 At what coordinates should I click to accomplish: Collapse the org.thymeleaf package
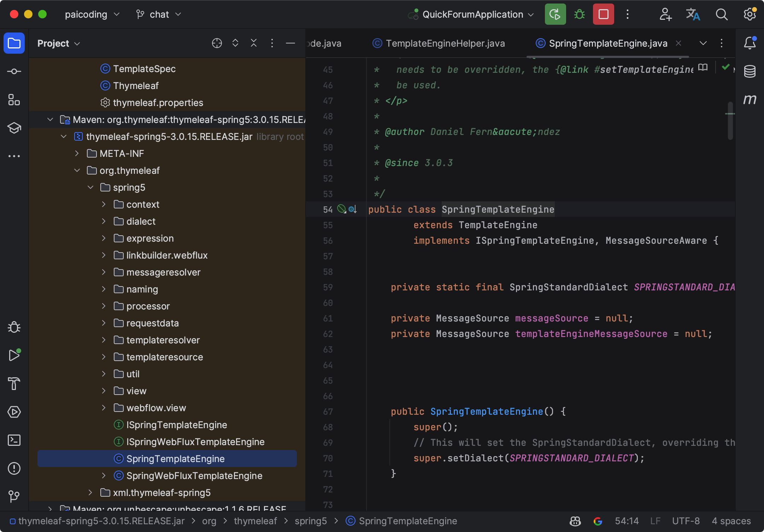pos(77,171)
